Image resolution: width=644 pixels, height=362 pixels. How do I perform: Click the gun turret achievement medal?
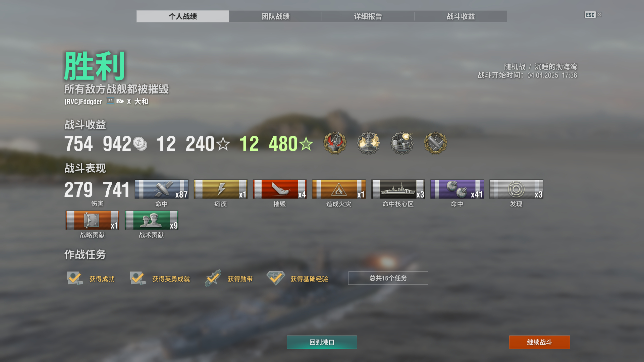coord(402,143)
